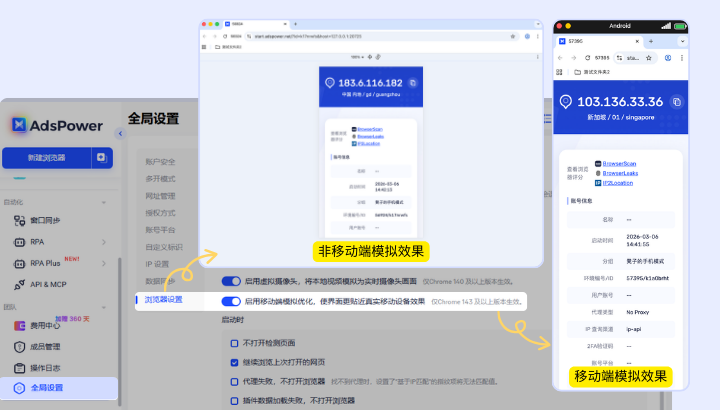720x410 pixels.
Task: Click the 新建浏览器 button
Action: pyautogui.click(x=46, y=158)
